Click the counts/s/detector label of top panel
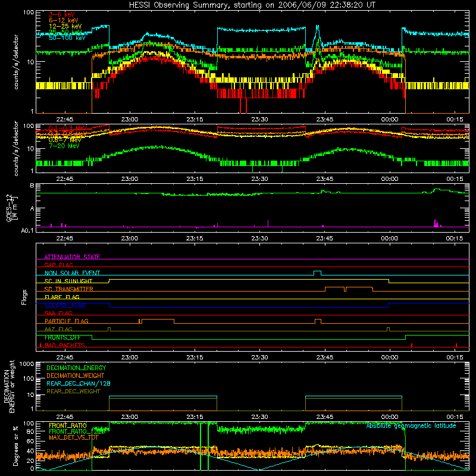The width and height of the screenshot is (476, 476). click(x=16, y=62)
